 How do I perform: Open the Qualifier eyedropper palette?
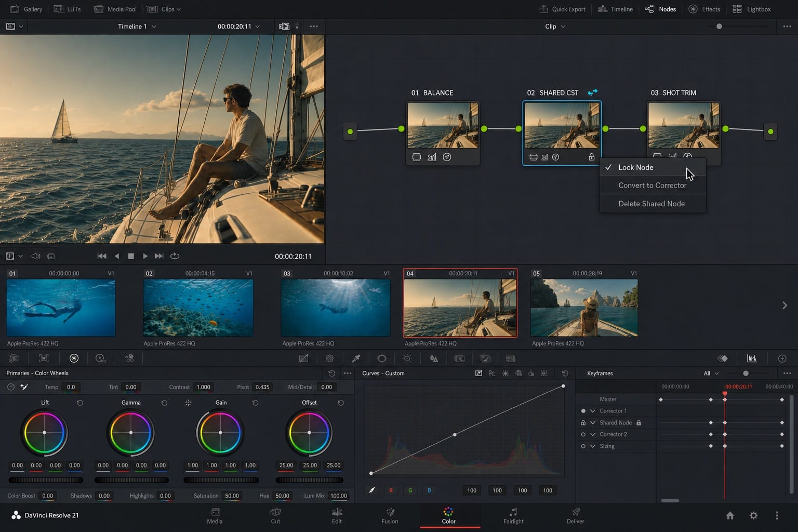pos(356,358)
